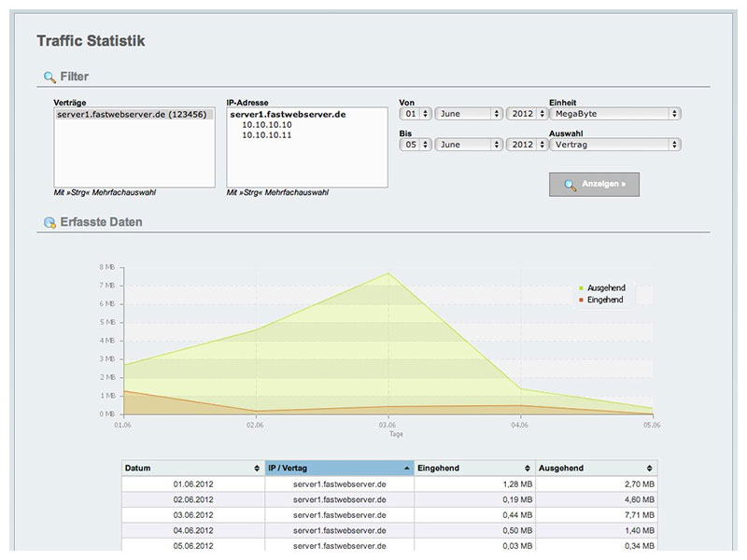Click the 8 MB label on chart axis
This screenshot has width=747, height=560.
[107, 267]
